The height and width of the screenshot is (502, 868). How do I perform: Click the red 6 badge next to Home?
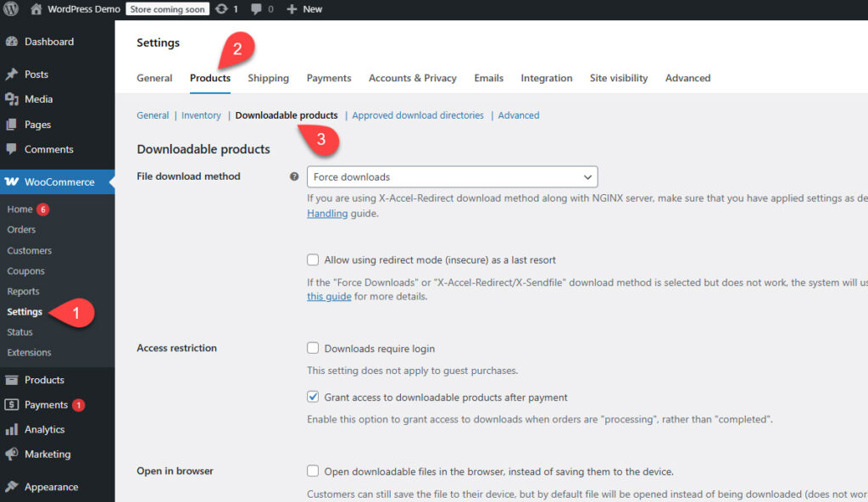pyautogui.click(x=42, y=209)
